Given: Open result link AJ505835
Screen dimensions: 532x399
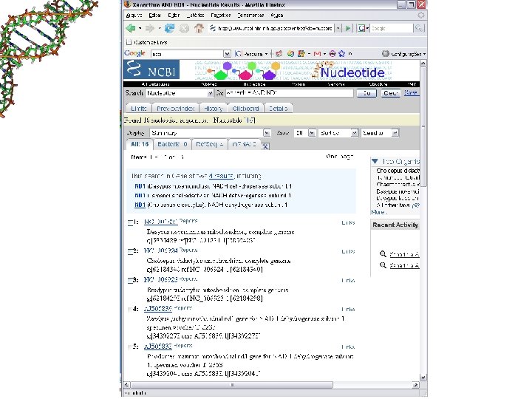Looking at the screenshot, I should coord(158,347).
